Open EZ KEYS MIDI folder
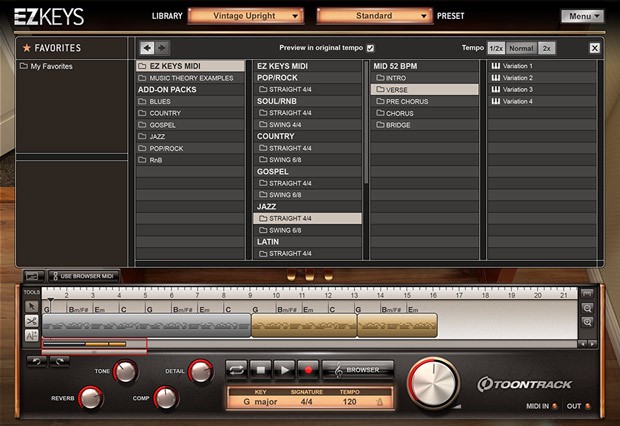The width and height of the screenshot is (620, 426). click(190, 66)
